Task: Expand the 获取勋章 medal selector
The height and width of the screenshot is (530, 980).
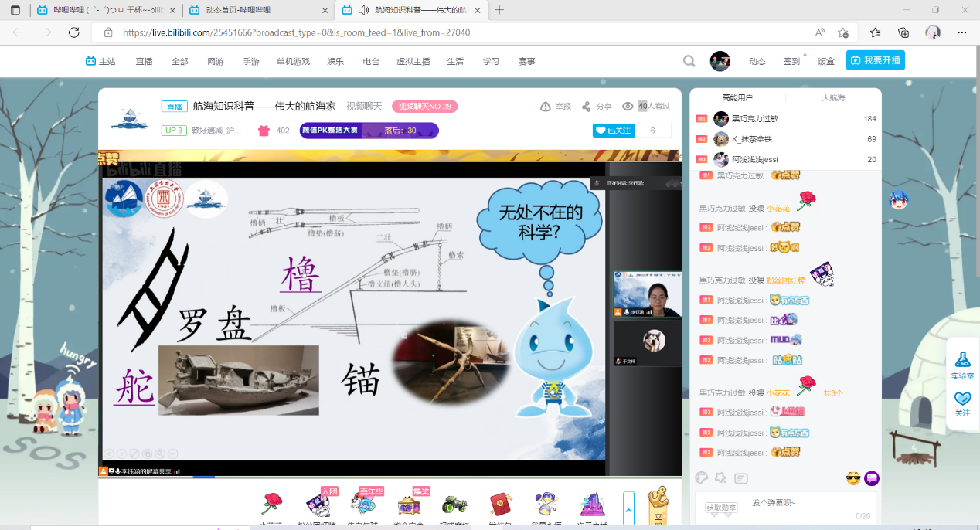Action: 721,508
